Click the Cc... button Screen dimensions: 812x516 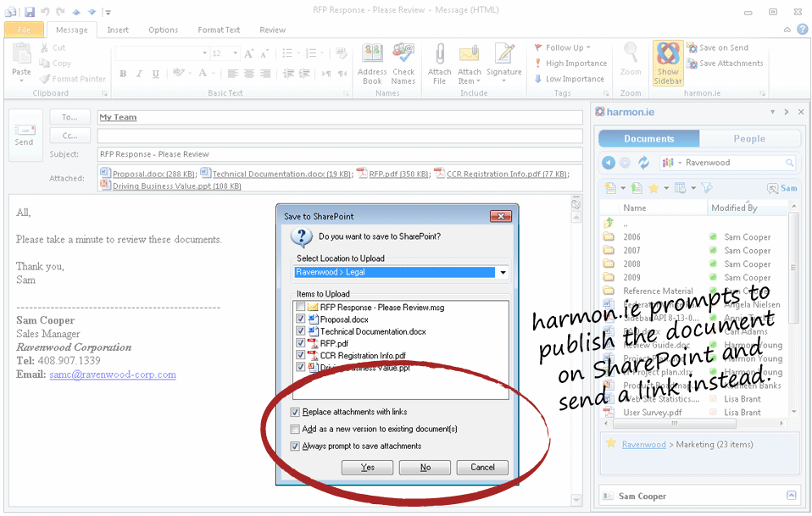70,136
